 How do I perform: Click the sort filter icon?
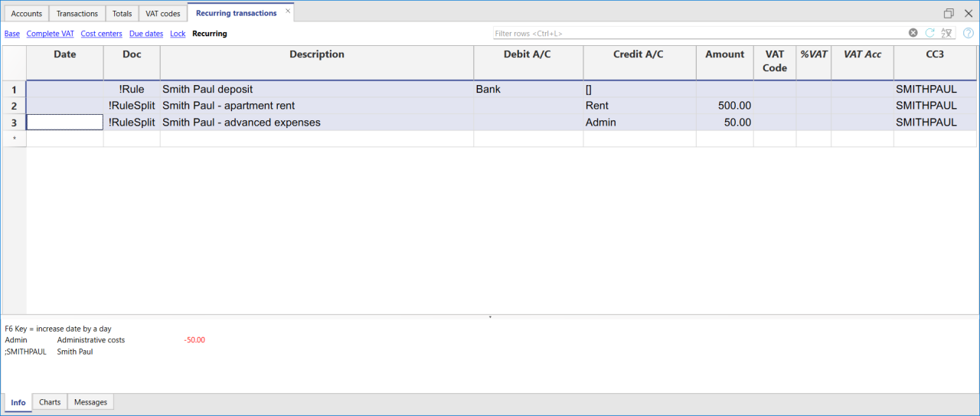click(x=947, y=33)
